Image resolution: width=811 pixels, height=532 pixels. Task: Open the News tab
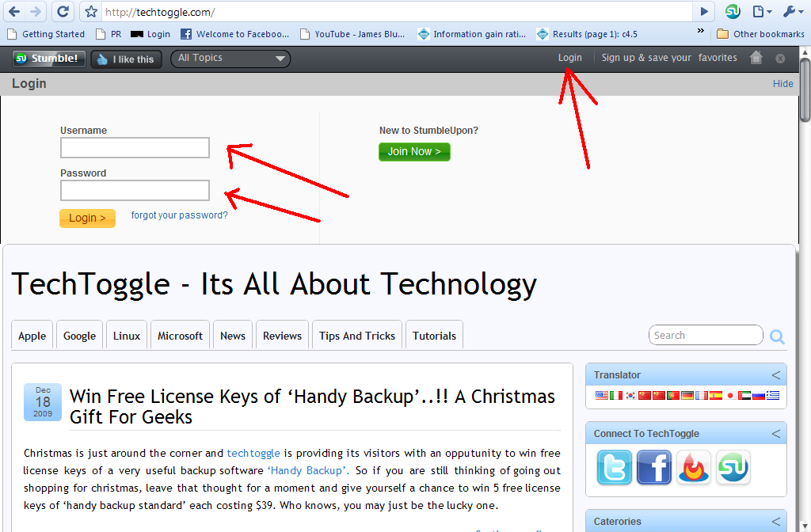(233, 336)
